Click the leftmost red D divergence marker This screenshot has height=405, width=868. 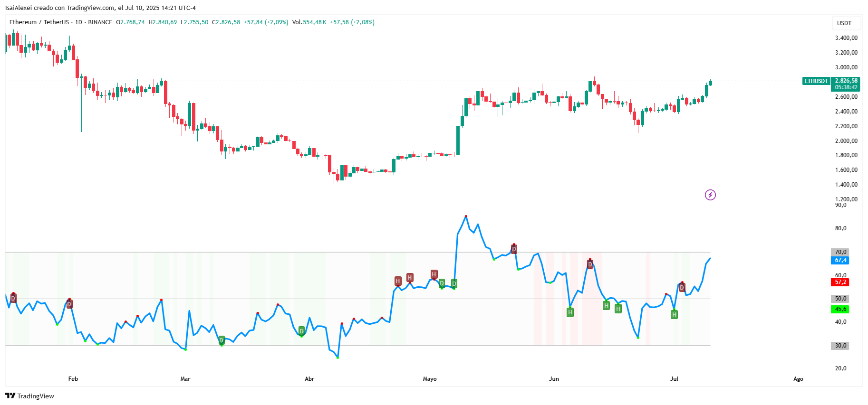13,298
